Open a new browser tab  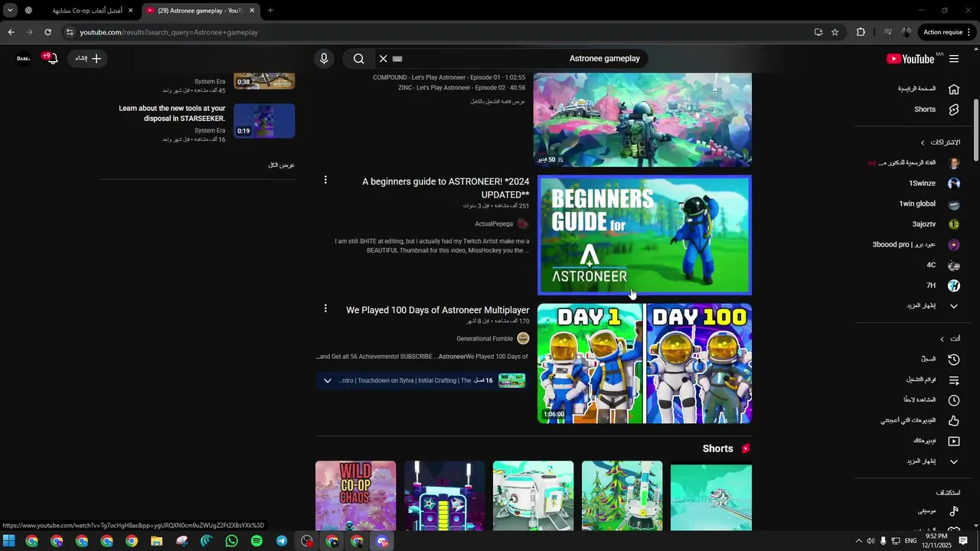[270, 11]
